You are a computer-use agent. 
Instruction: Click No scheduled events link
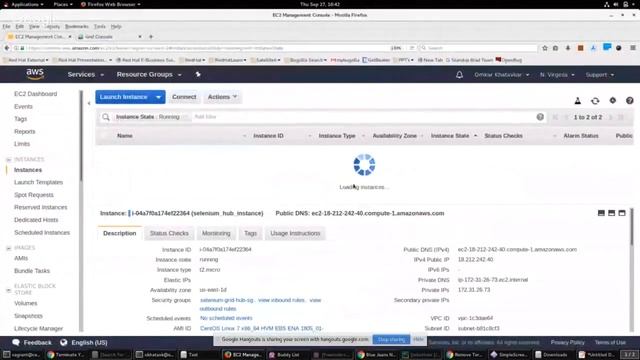click(226, 318)
